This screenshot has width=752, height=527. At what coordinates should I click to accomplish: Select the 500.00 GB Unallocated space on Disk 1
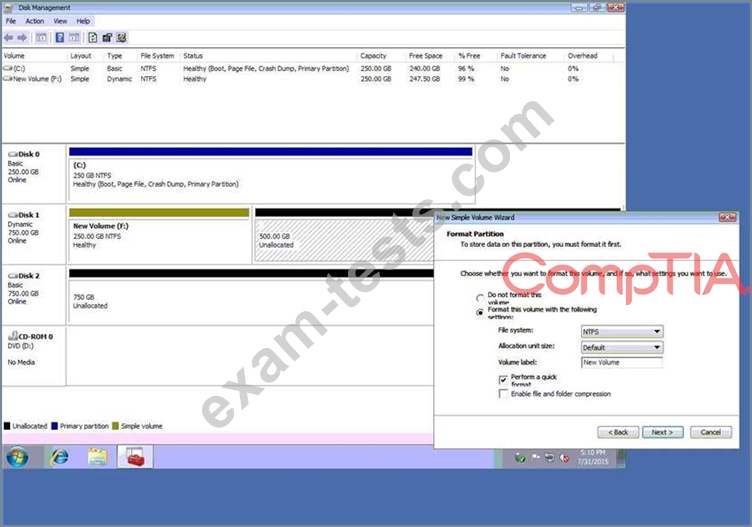coord(344,235)
